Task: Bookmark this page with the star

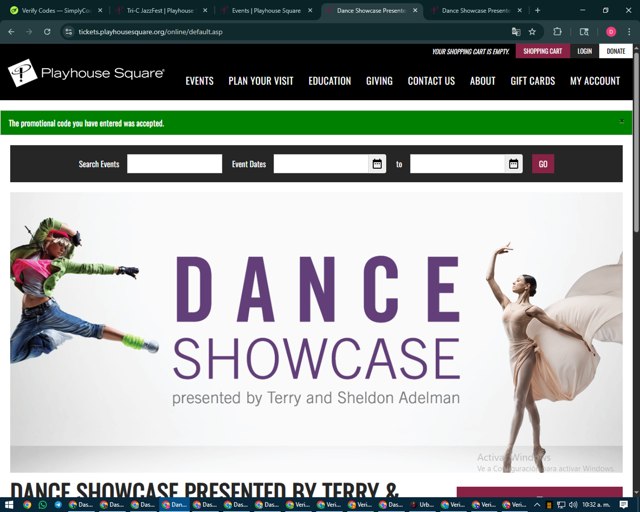Action: coord(532,32)
